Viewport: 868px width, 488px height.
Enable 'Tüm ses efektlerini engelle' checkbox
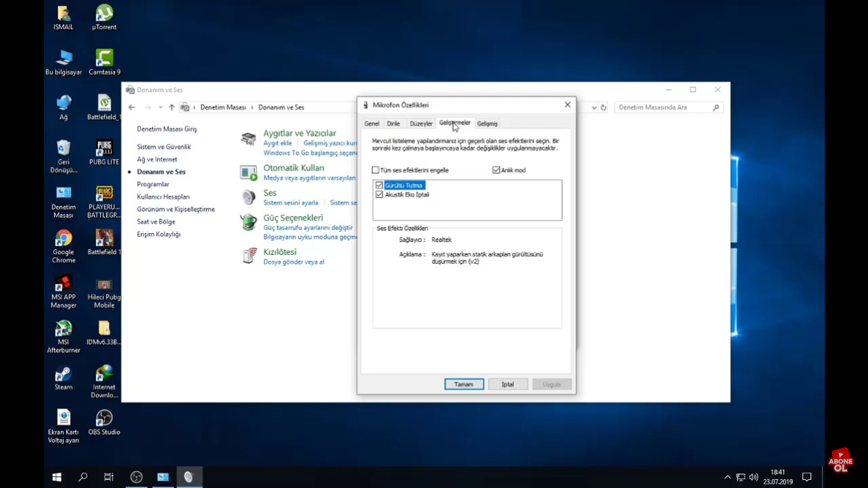pos(376,170)
